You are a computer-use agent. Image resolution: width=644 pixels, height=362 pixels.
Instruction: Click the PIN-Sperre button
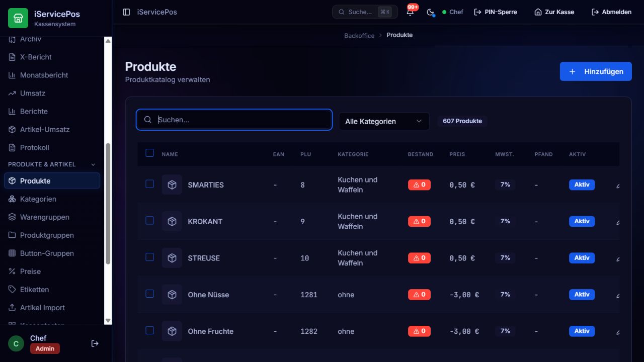click(x=496, y=12)
